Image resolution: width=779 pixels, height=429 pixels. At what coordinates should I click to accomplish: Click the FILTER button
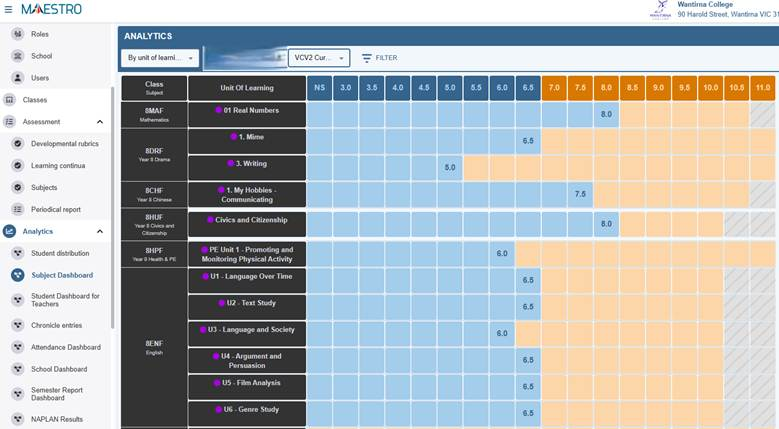380,58
